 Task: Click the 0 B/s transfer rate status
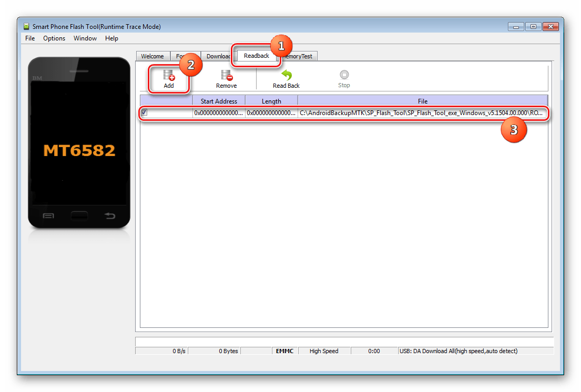pyautogui.click(x=161, y=350)
